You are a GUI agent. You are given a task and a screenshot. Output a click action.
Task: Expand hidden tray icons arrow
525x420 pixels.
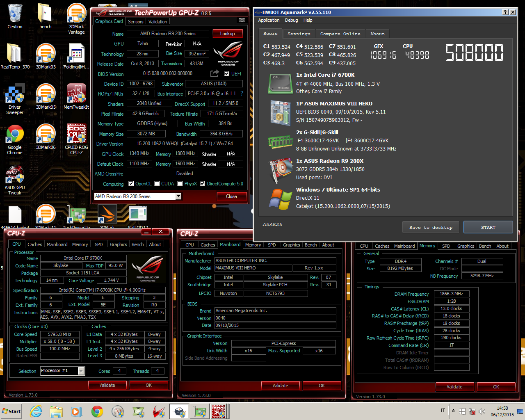[453, 411]
